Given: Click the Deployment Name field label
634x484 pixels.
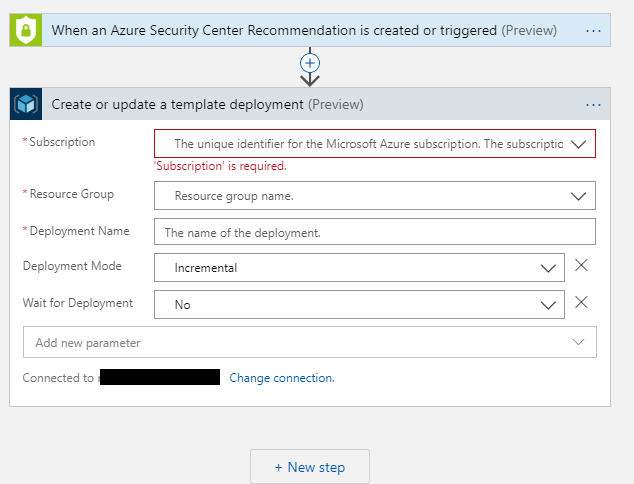Looking at the screenshot, I should [x=79, y=231].
